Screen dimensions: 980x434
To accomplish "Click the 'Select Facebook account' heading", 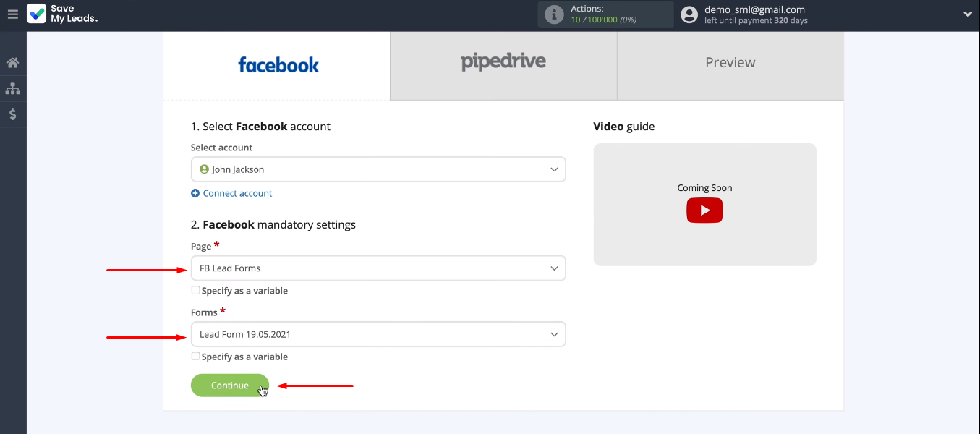I will (x=260, y=127).
